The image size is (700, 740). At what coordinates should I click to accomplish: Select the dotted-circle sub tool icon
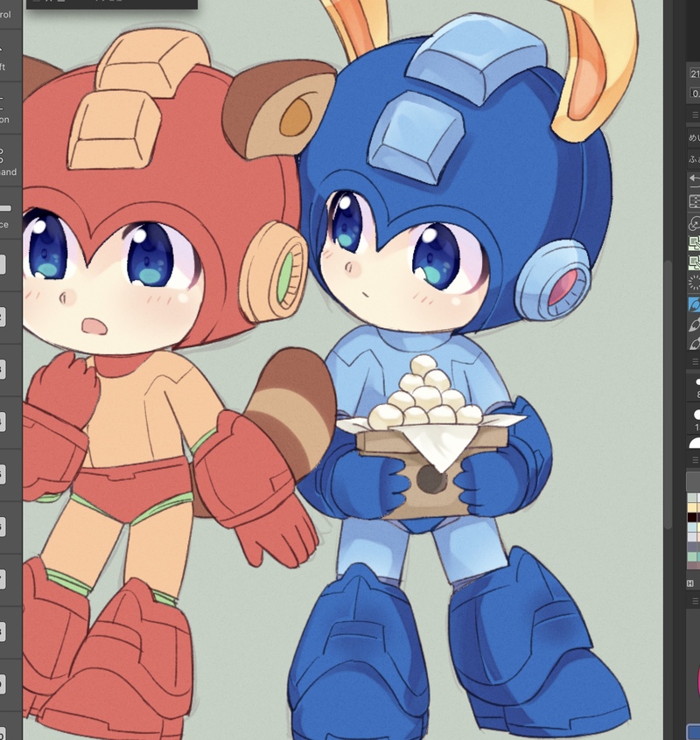(x=693, y=283)
